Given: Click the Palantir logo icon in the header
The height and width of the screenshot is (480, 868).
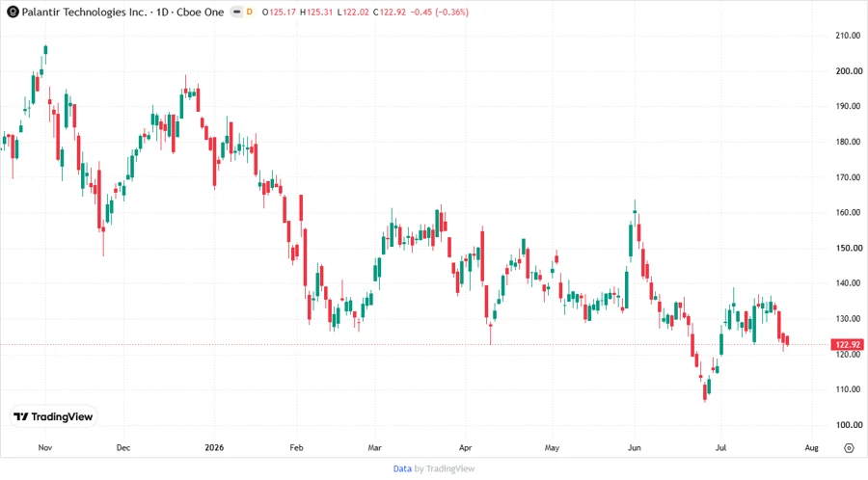Looking at the screenshot, I should (x=13, y=12).
